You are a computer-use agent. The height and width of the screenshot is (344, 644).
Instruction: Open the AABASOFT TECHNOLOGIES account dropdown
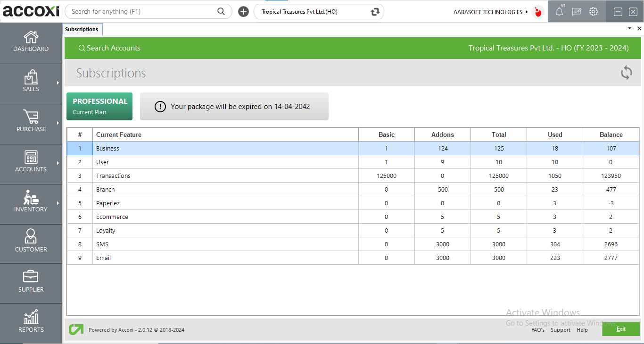coord(491,12)
